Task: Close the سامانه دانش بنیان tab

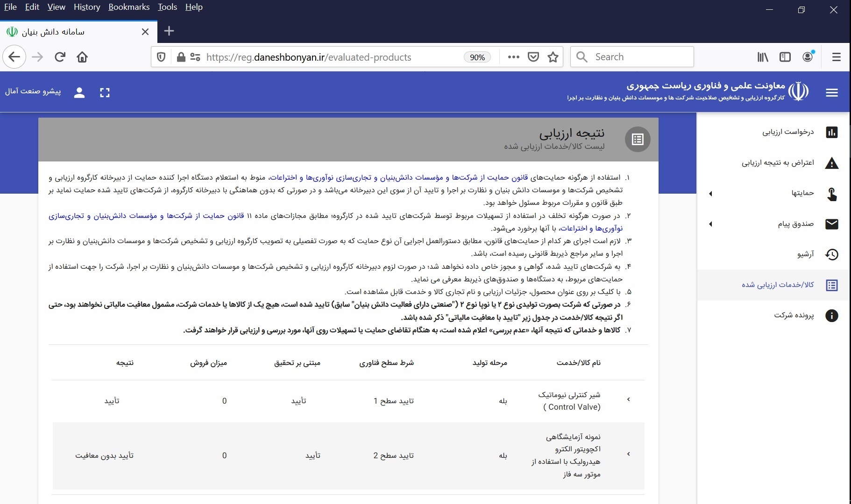Action: pos(145,32)
